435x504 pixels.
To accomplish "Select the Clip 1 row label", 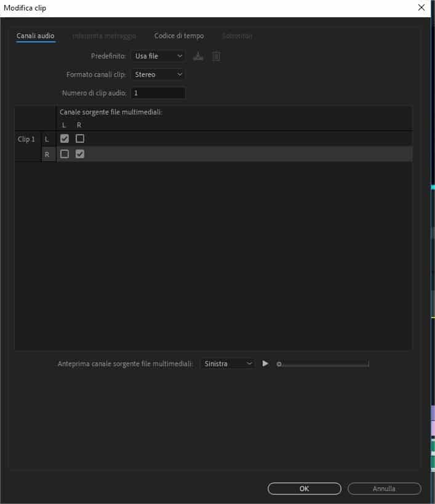I will tap(26, 139).
